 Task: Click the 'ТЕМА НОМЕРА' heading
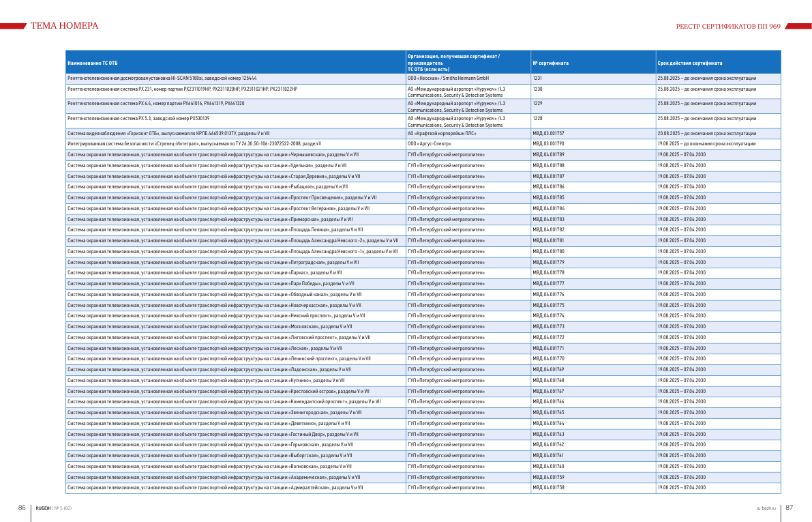point(64,25)
